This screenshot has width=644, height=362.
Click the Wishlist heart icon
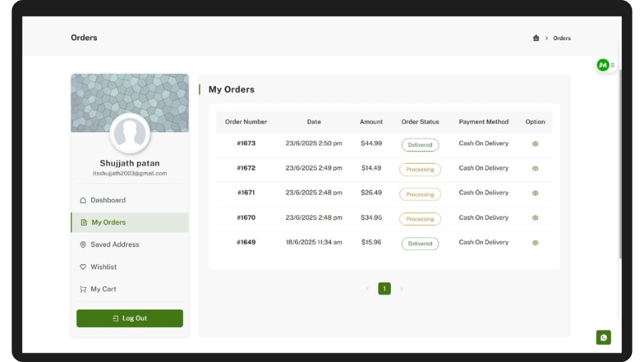[83, 267]
